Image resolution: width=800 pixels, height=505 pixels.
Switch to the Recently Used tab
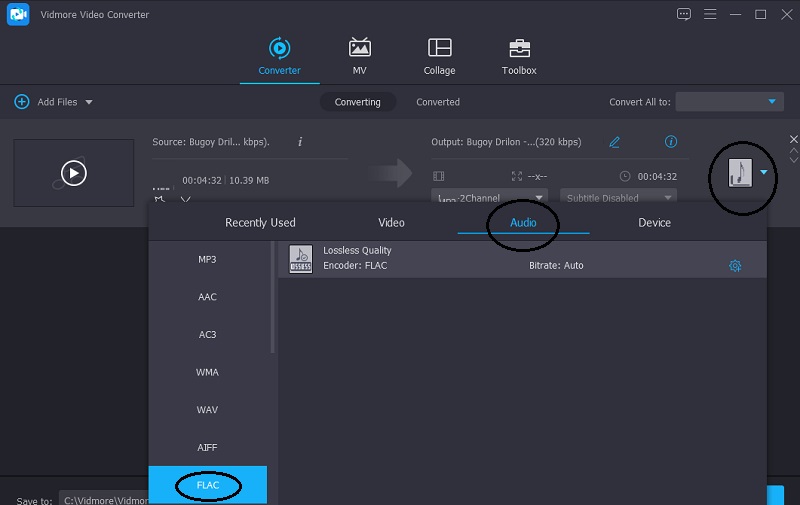click(260, 222)
